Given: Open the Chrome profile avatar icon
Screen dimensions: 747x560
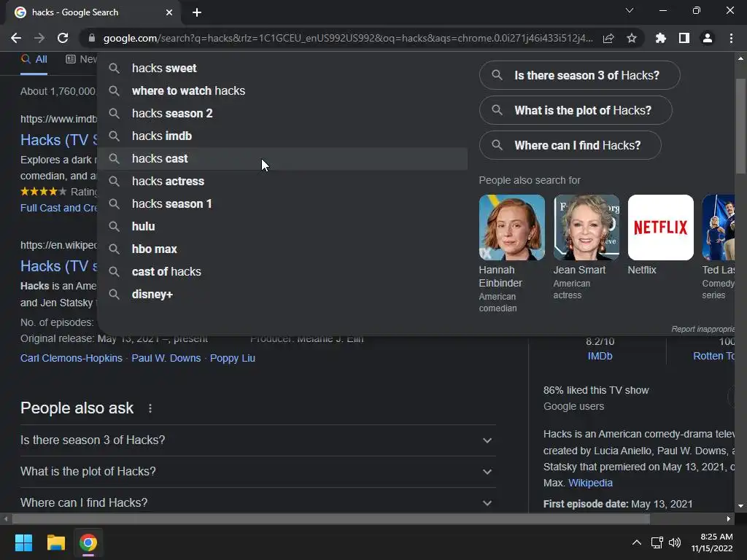Looking at the screenshot, I should pyautogui.click(x=708, y=38).
